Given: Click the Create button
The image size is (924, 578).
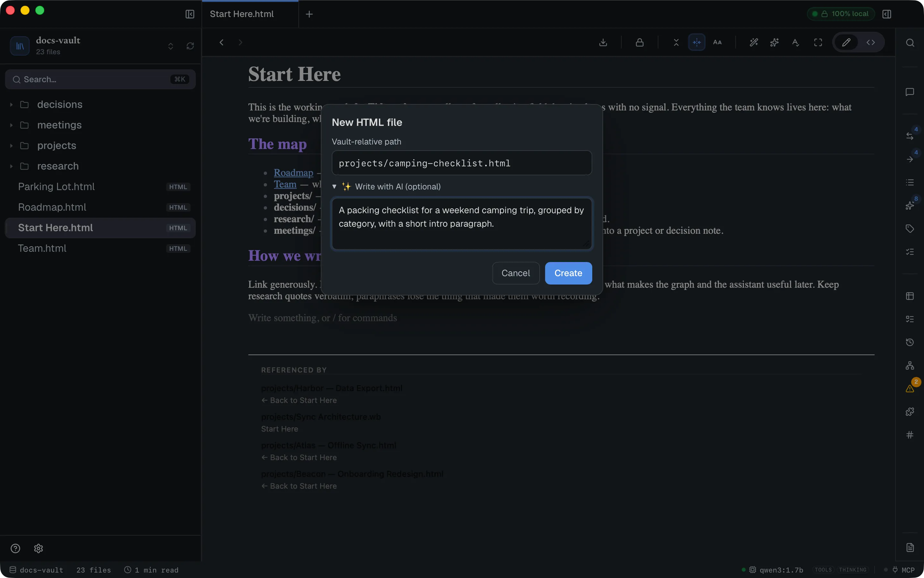Looking at the screenshot, I should [568, 273].
